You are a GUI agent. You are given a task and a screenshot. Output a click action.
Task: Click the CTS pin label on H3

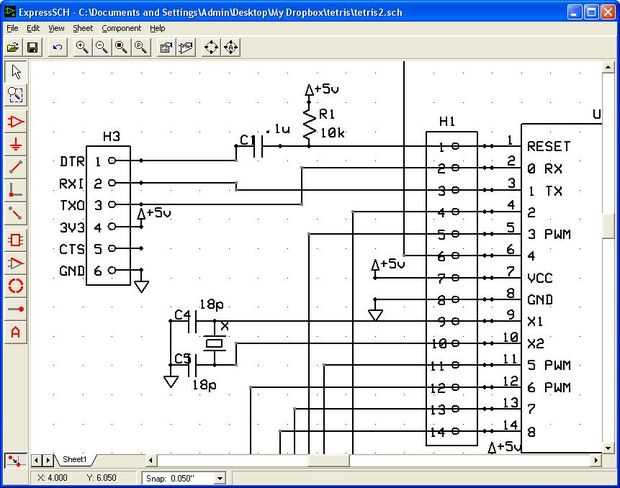(72, 249)
